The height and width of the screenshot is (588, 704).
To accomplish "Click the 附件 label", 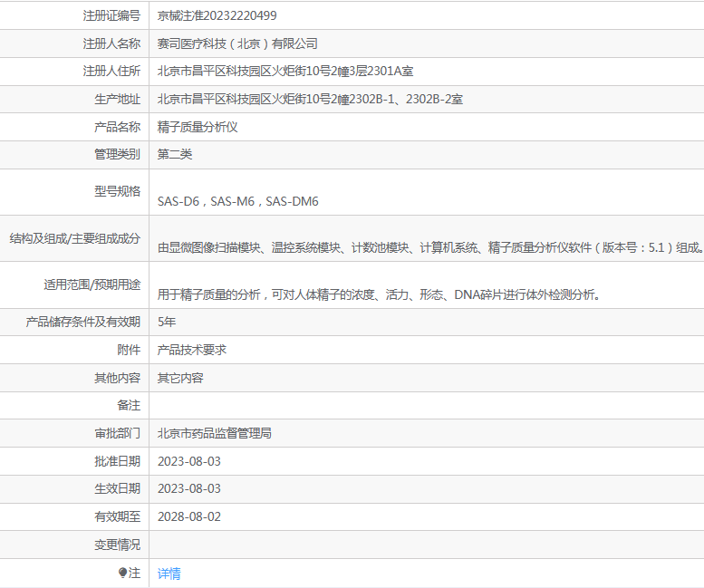I will 129,350.
